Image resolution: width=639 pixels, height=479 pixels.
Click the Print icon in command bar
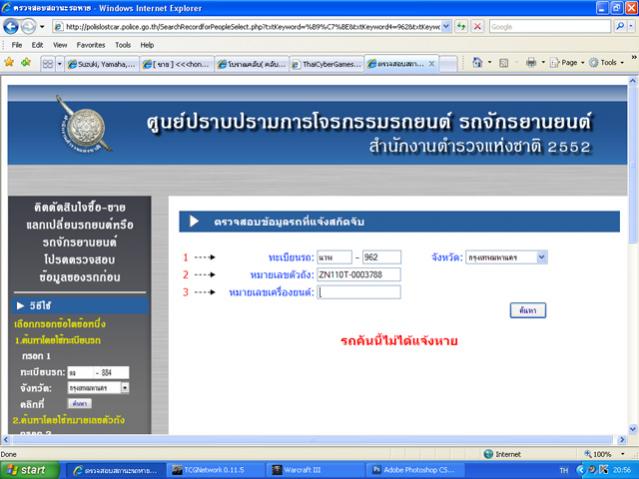pyautogui.click(x=531, y=63)
